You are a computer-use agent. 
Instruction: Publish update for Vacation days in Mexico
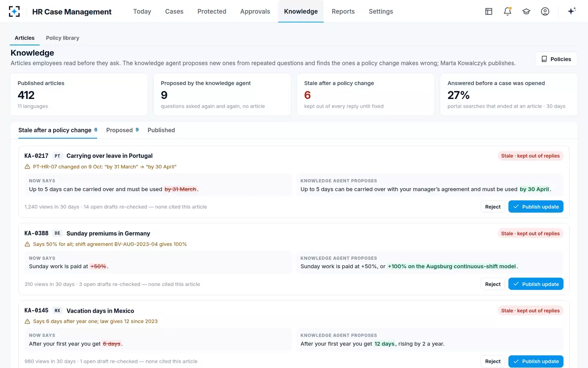536,361
